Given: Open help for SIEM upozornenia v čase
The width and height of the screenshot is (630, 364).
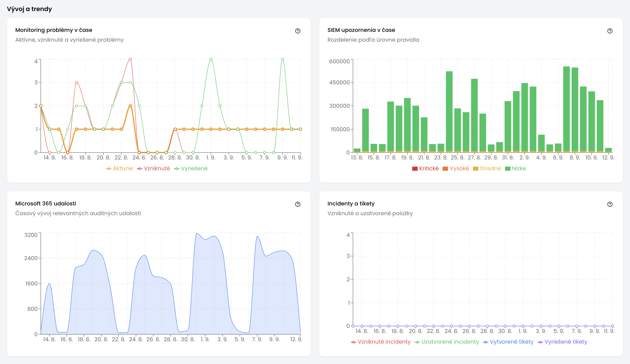Looking at the screenshot, I should (x=610, y=31).
